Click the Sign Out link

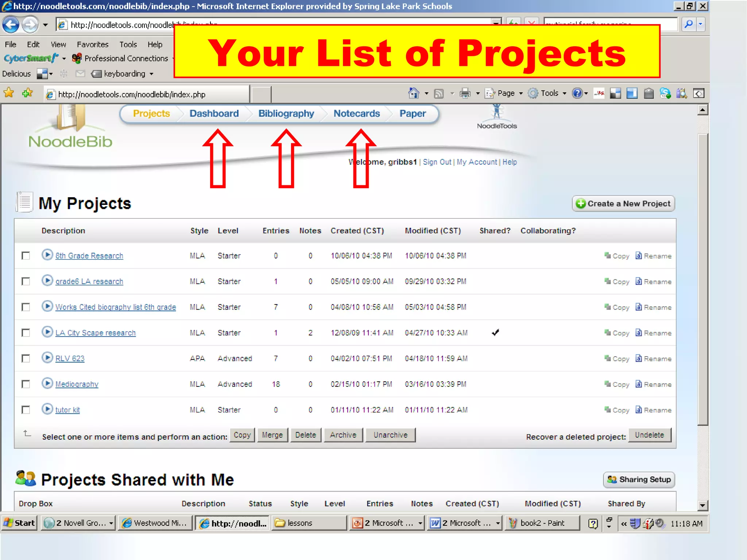(437, 162)
